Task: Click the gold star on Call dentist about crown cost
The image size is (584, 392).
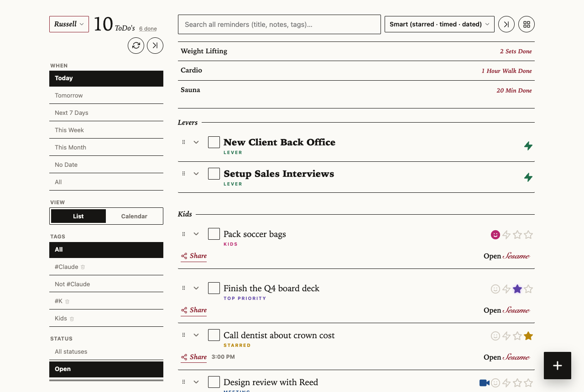Action: pyautogui.click(x=528, y=336)
